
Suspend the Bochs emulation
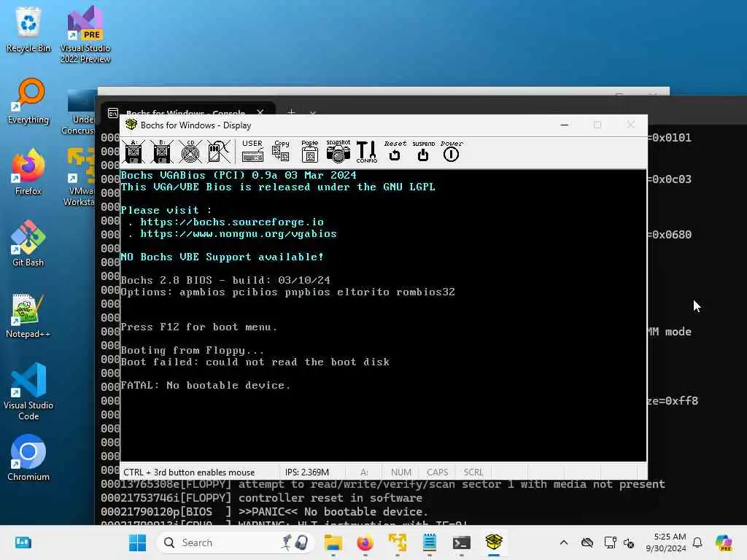423,152
